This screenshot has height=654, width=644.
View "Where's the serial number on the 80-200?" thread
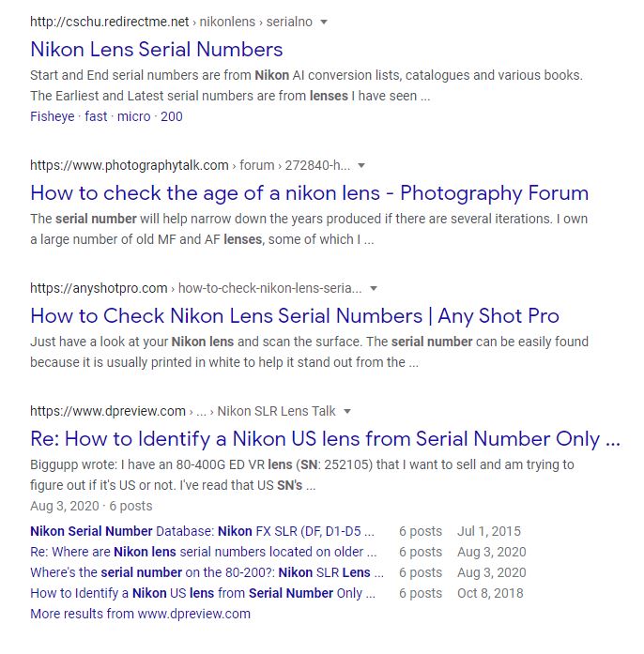tap(207, 572)
